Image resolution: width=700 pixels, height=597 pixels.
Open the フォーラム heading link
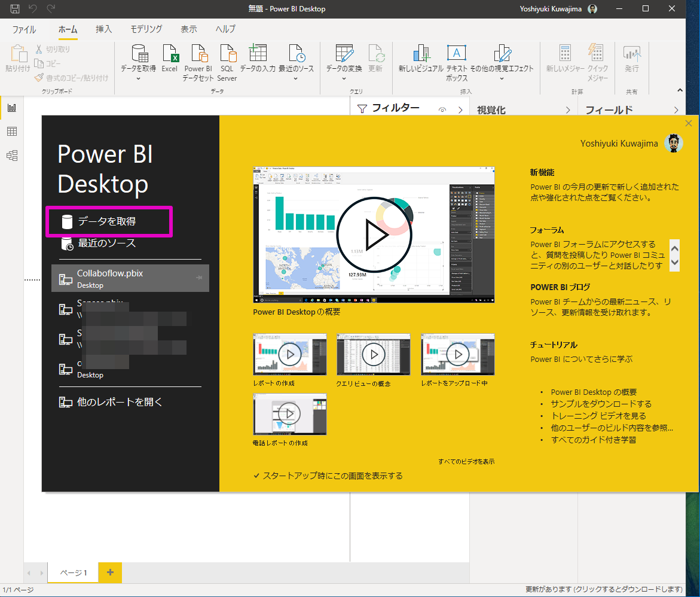547,230
